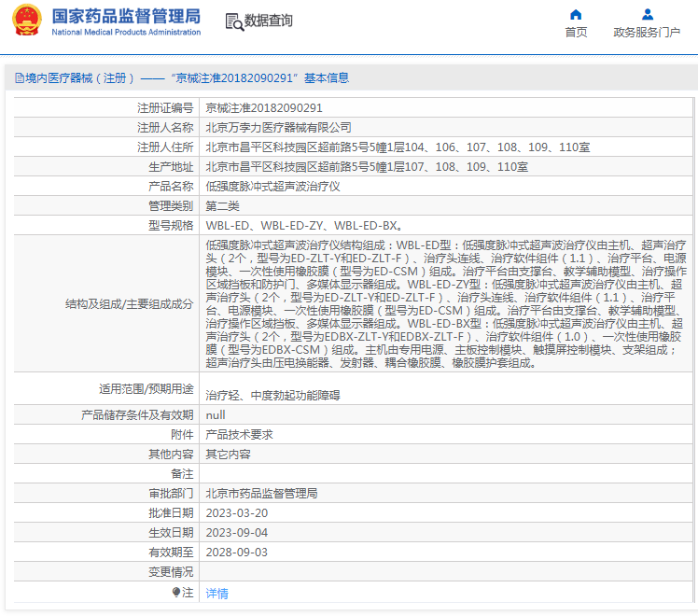Click the 产品名称 row label
Viewport: 698px width, 616px height.
click(171, 187)
